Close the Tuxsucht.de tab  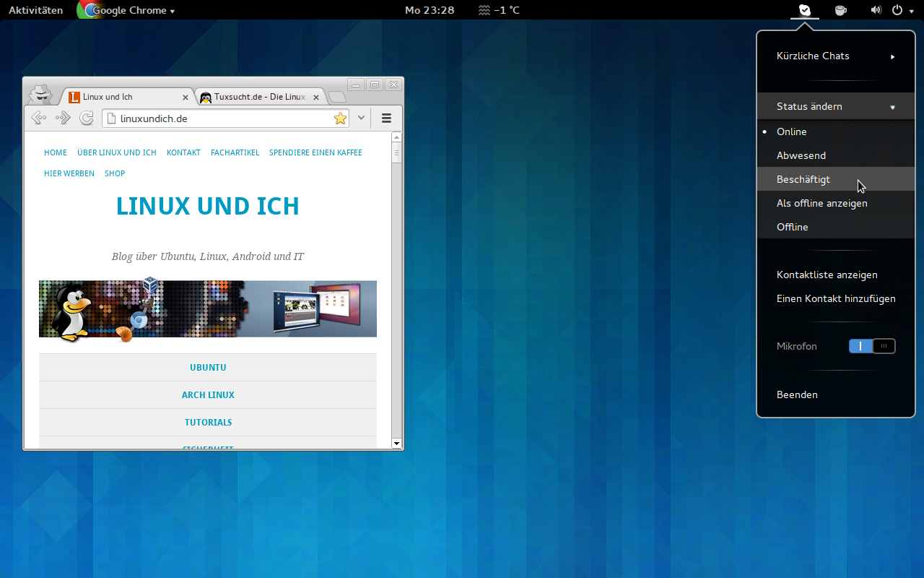(x=316, y=98)
